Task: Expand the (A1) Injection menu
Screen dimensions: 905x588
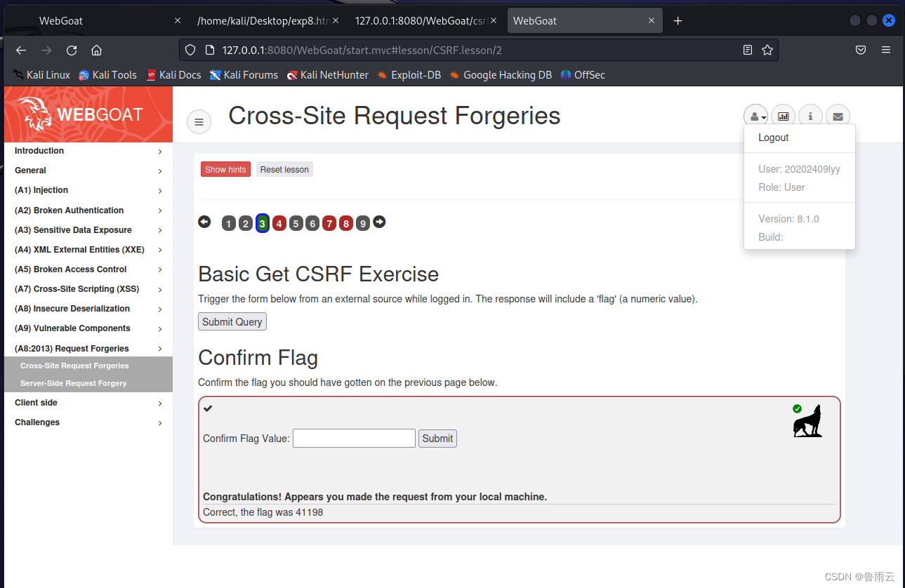Action: pyautogui.click(x=88, y=190)
